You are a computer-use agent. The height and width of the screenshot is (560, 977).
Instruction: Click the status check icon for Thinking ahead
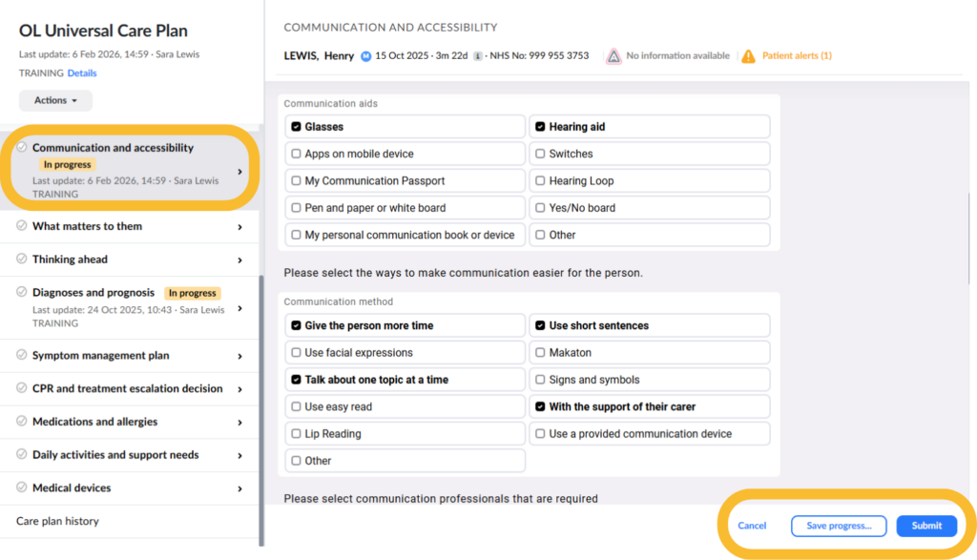pos(22,259)
